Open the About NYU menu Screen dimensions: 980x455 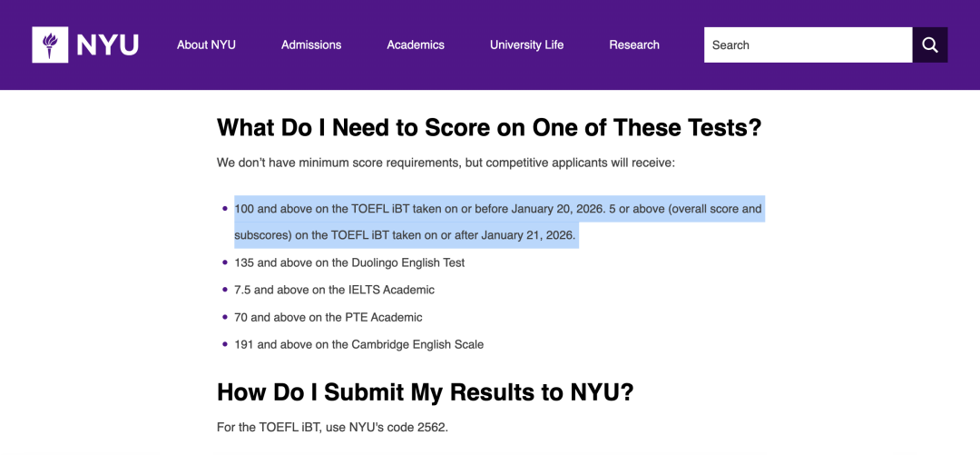coord(206,45)
